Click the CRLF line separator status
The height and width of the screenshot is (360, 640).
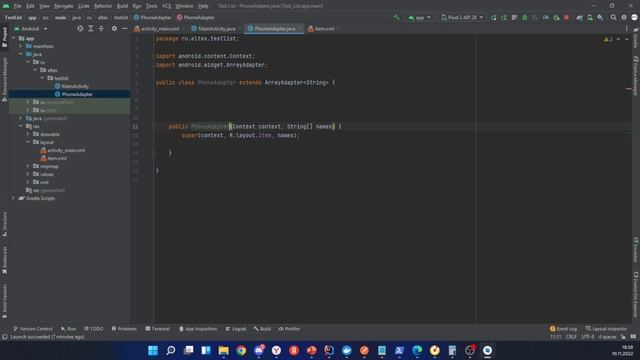[x=571, y=337]
